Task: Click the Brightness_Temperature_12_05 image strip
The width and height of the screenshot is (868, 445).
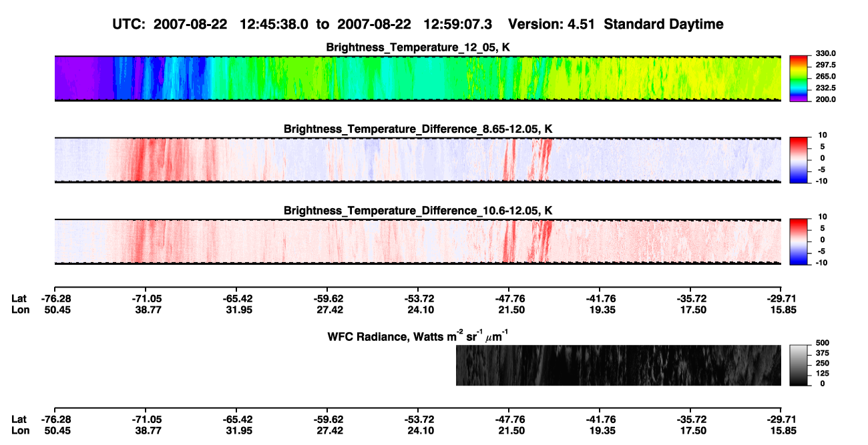Action: click(417, 79)
